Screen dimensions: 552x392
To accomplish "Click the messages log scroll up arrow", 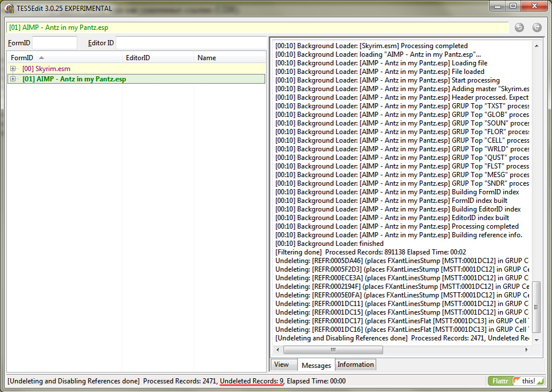I will point(536,46).
